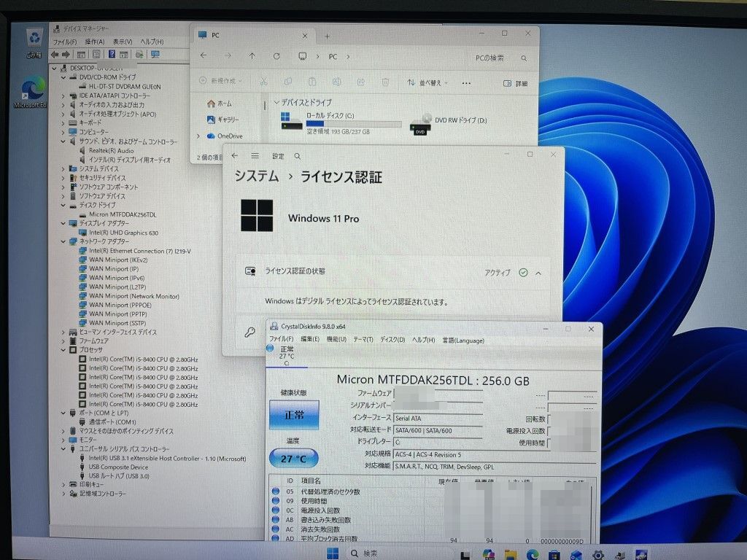Toggle the 詳細 details pane in Explorer
This screenshot has height=560, width=747.
click(x=516, y=83)
